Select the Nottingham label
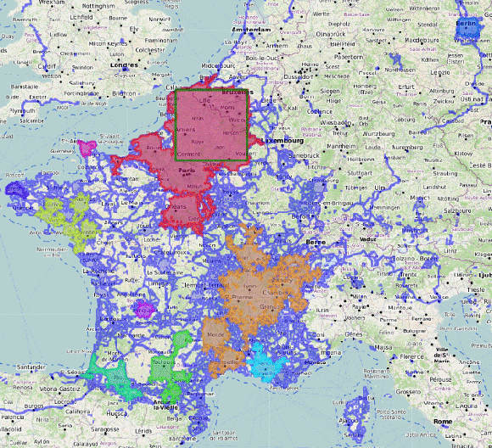This screenshot has width=492, height=448. [98, 6]
